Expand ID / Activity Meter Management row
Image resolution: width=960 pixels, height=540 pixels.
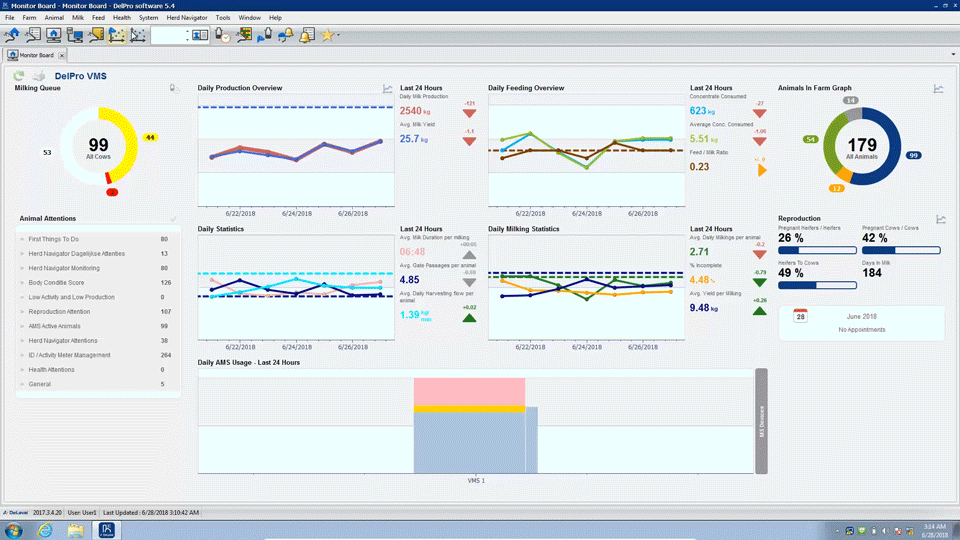point(22,355)
